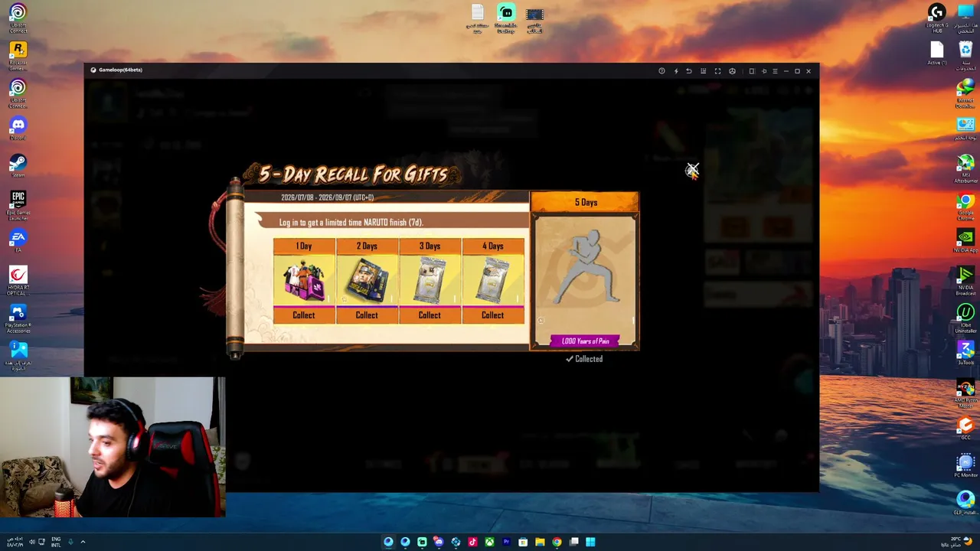980x551 pixels.
Task: Click the lightning bolt icon in Gameloop title bar
Action: (x=675, y=71)
